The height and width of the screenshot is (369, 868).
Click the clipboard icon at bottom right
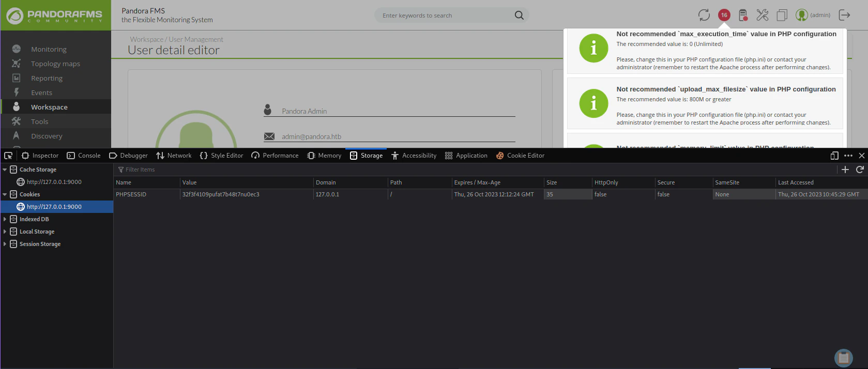tap(844, 358)
